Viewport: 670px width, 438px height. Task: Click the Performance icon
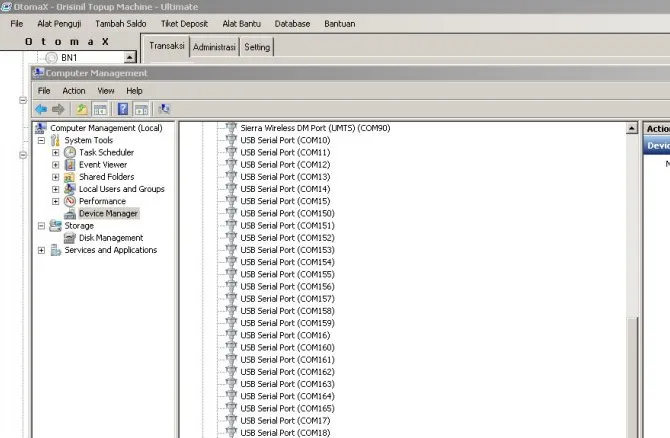70,201
